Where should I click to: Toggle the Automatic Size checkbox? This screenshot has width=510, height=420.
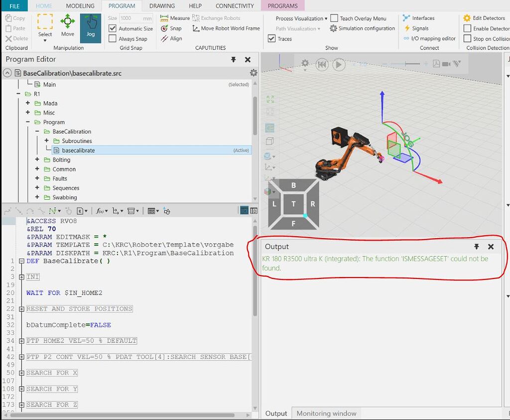(113, 28)
